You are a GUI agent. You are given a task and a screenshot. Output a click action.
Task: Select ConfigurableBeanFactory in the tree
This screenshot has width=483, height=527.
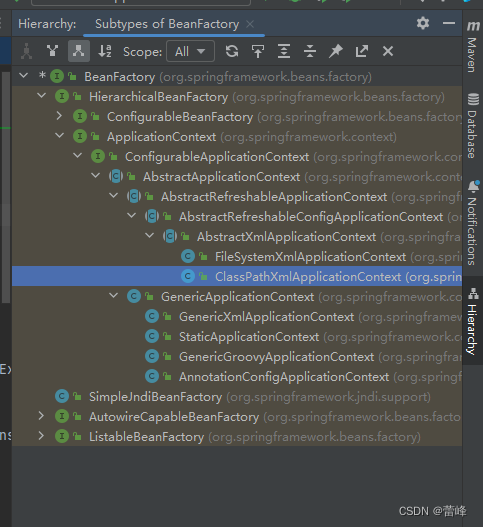tap(237, 117)
